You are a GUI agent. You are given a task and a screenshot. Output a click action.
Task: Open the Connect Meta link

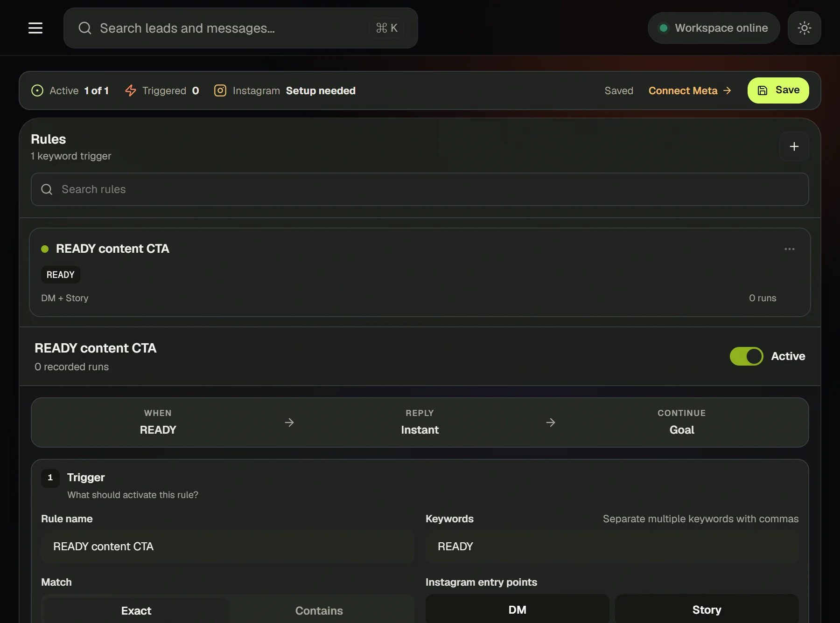tap(690, 90)
